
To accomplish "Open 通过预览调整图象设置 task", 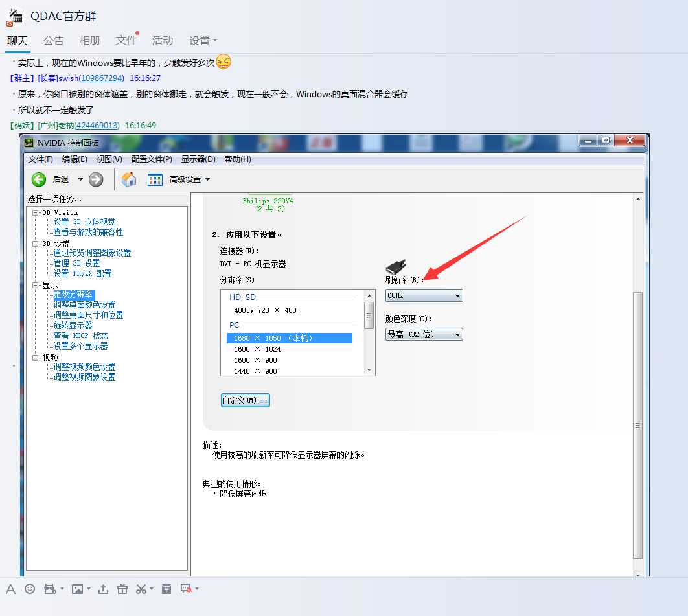I will click(92, 253).
